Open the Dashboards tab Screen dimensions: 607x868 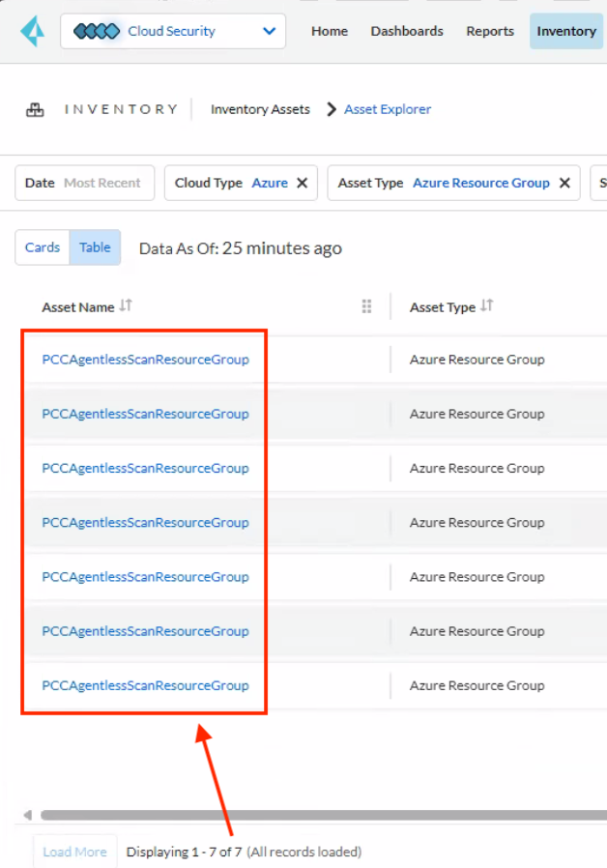pyautogui.click(x=407, y=31)
